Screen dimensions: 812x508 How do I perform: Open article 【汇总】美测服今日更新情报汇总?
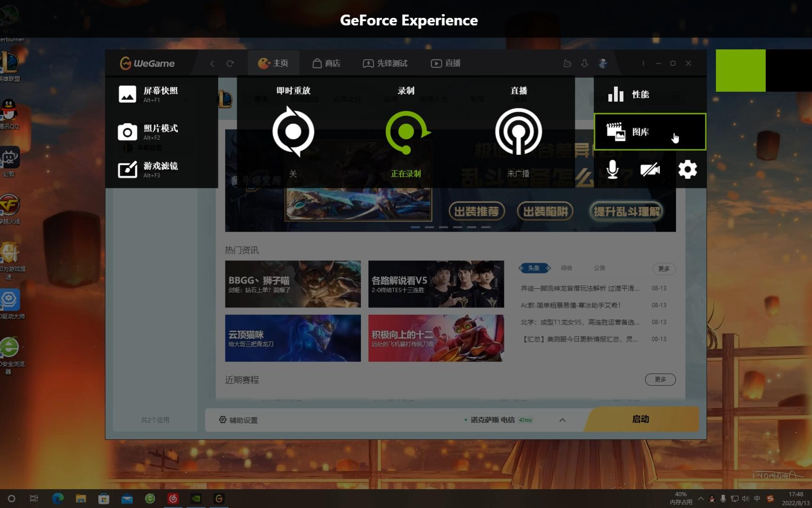580,339
